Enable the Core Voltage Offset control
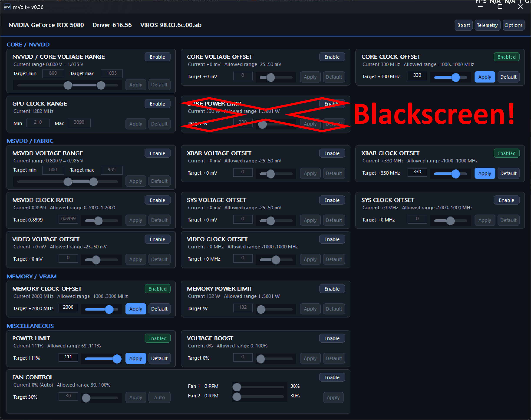Image resolution: width=531 pixels, height=420 pixels. click(x=332, y=57)
